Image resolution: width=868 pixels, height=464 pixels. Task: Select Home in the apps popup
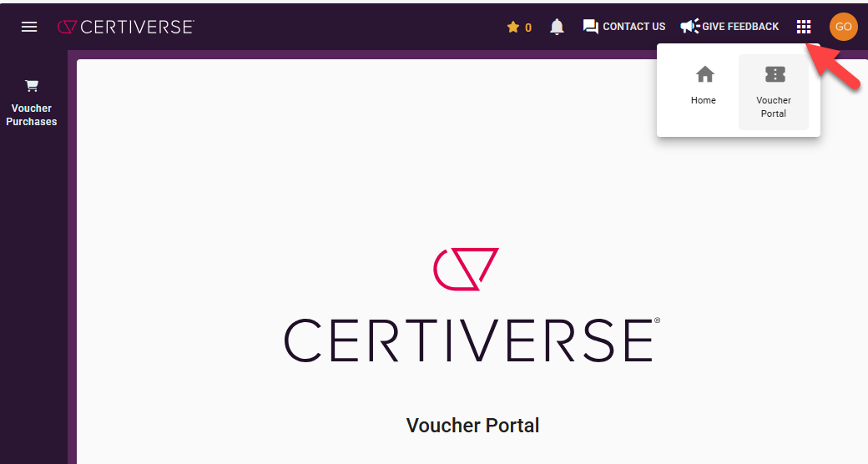[704, 85]
